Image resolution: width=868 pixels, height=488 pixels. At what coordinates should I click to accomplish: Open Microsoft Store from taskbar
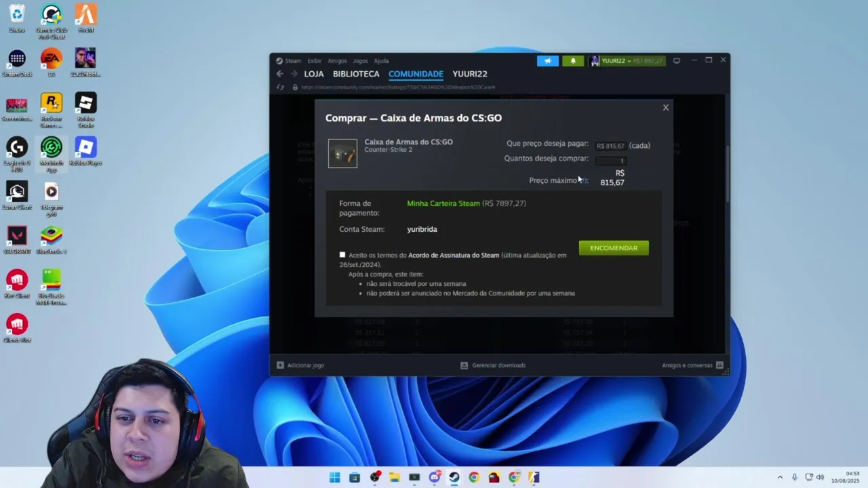click(355, 477)
